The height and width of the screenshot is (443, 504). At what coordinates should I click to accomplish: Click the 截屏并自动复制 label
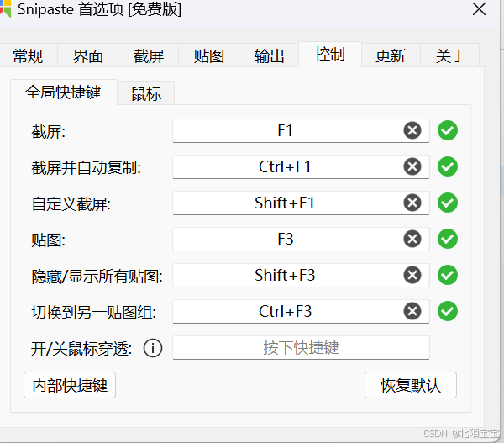tap(86, 167)
